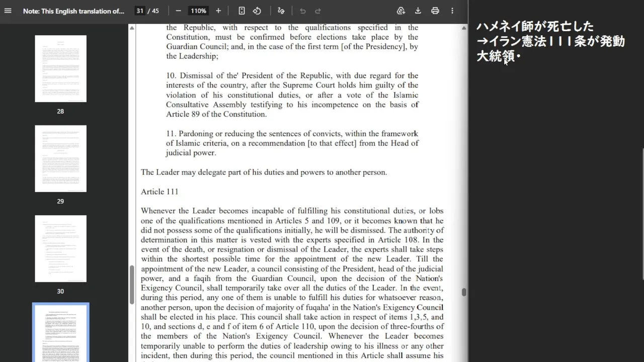The image size is (644, 362).
Task: Click the 110% zoom level field
Action: coord(198,11)
